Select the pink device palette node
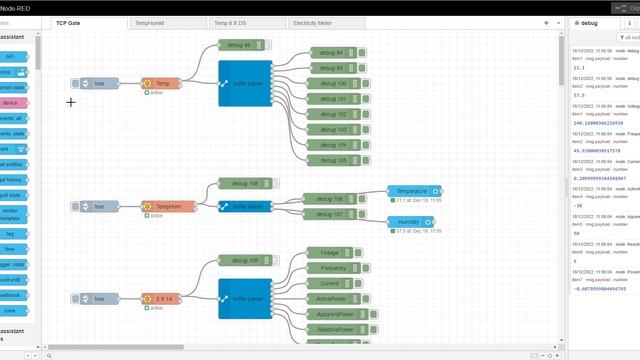 13,103
